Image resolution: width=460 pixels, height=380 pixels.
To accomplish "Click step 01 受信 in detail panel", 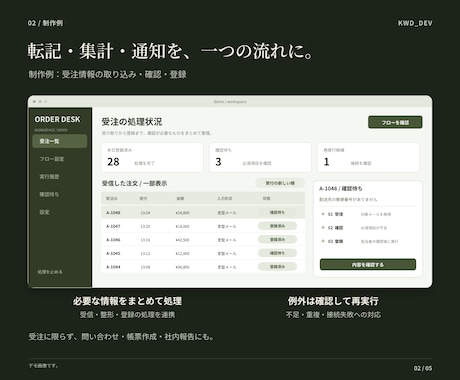I will tap(335, 214).
